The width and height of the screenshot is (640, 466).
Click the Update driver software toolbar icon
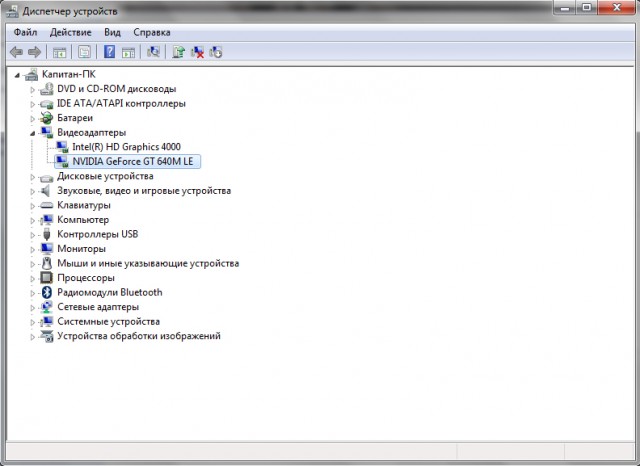179,52
